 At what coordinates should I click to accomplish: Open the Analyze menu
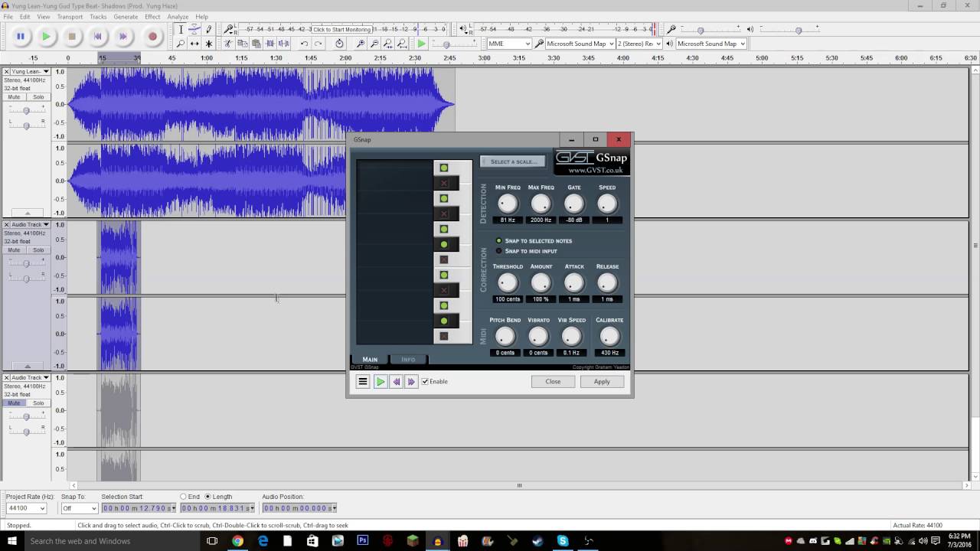click(x=178, y=16)
